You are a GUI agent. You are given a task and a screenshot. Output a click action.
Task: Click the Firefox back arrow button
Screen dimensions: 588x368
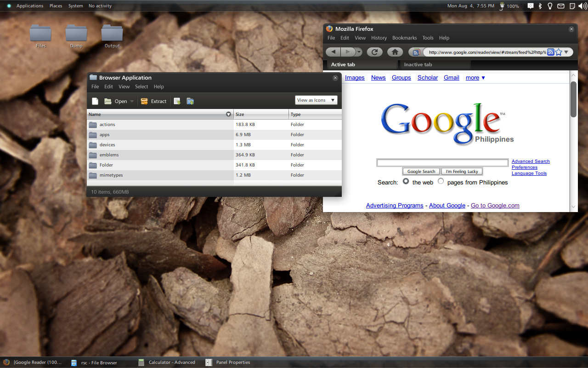tap(334, 52)
